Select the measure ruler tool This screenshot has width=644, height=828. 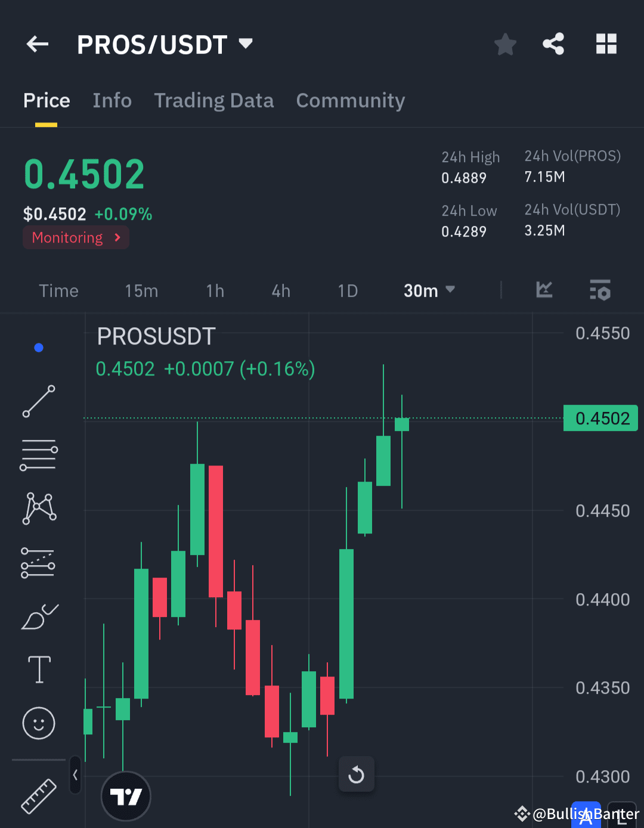click(x=39, y=796)
